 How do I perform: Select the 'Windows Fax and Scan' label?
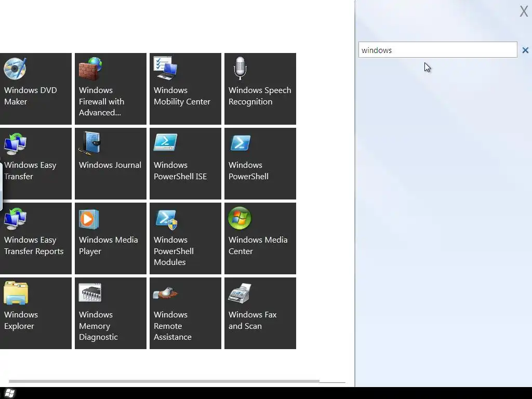click(x=252, y=320)
